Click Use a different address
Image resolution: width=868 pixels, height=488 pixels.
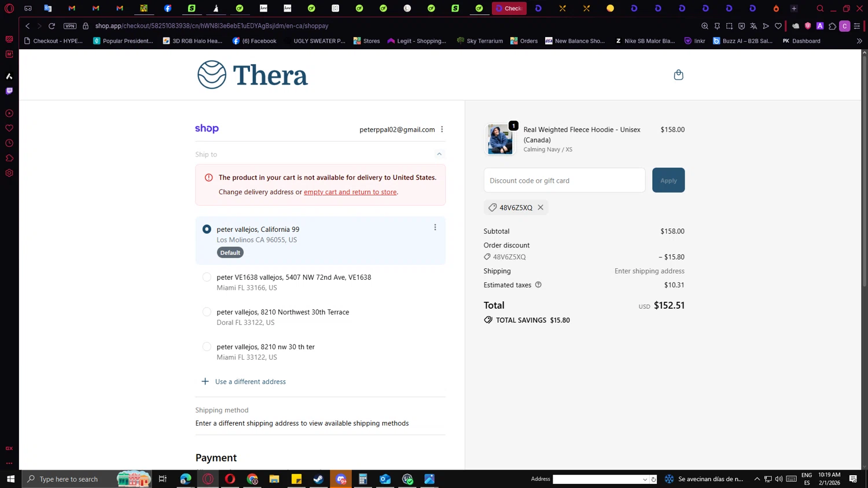coord(251,382)
